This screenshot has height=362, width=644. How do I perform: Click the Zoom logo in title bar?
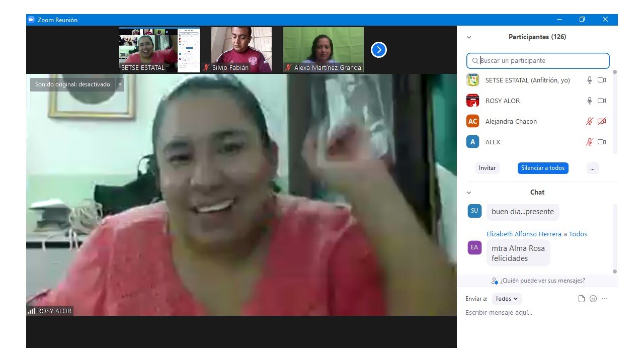[31, 20]
